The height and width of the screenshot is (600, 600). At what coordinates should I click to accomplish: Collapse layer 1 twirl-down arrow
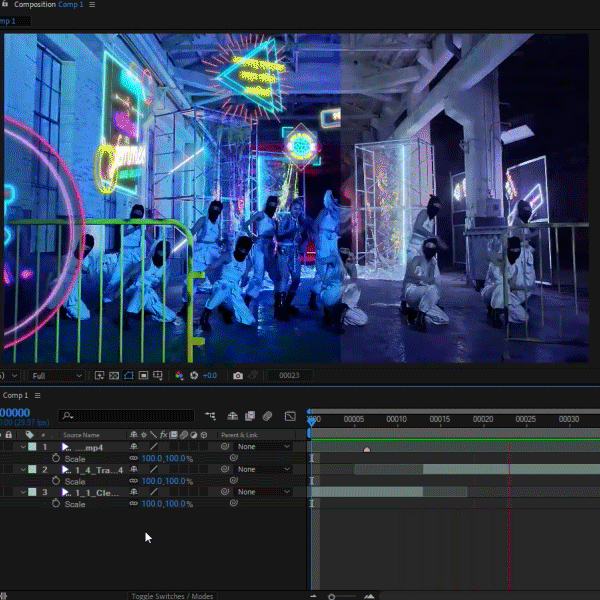click(23, 447)
